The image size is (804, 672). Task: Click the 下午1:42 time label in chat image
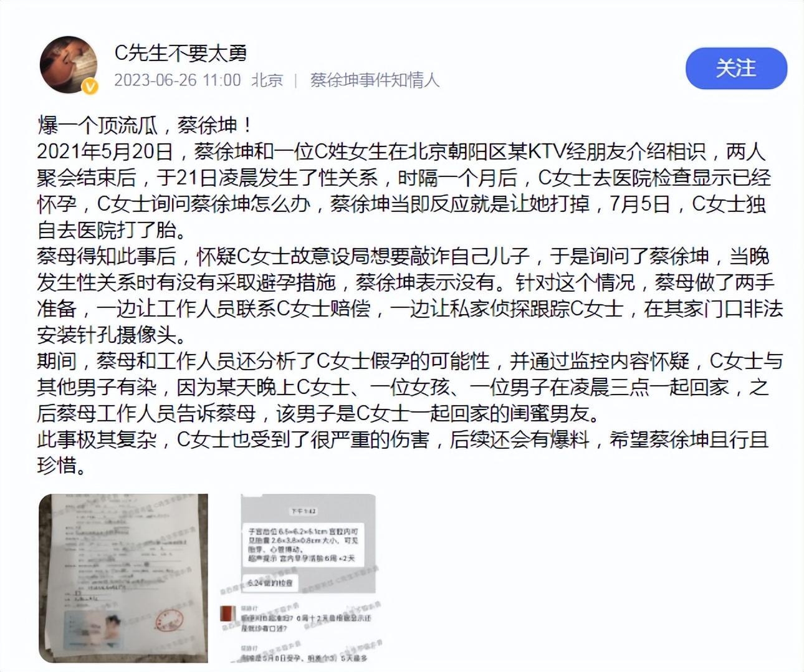tap(304, 511)
